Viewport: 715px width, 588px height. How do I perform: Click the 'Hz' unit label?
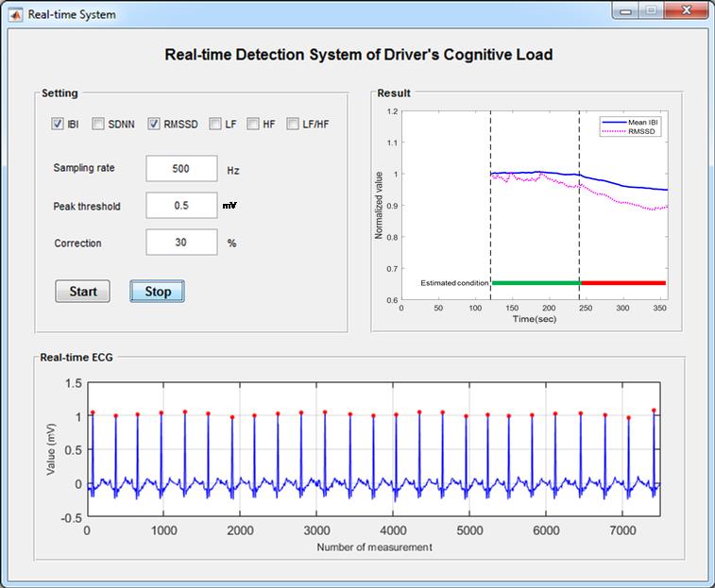click(233, 171)
